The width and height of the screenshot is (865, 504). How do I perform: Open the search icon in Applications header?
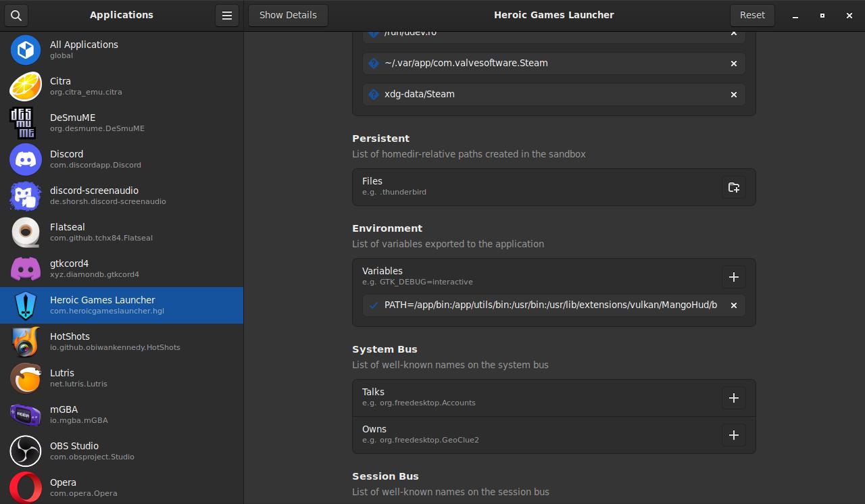(16, 15)
